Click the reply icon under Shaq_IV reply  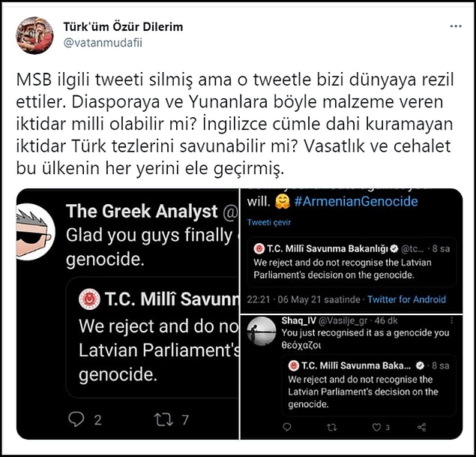point(287,427)
